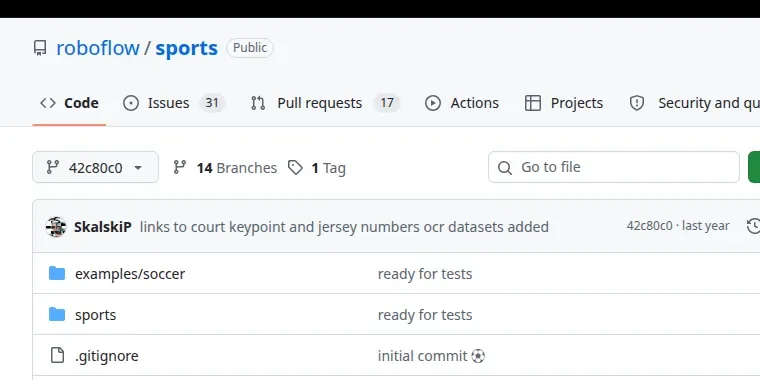Open the examples/soccer folder
Screen dimensions: 760x380
[x=130, y=274]
